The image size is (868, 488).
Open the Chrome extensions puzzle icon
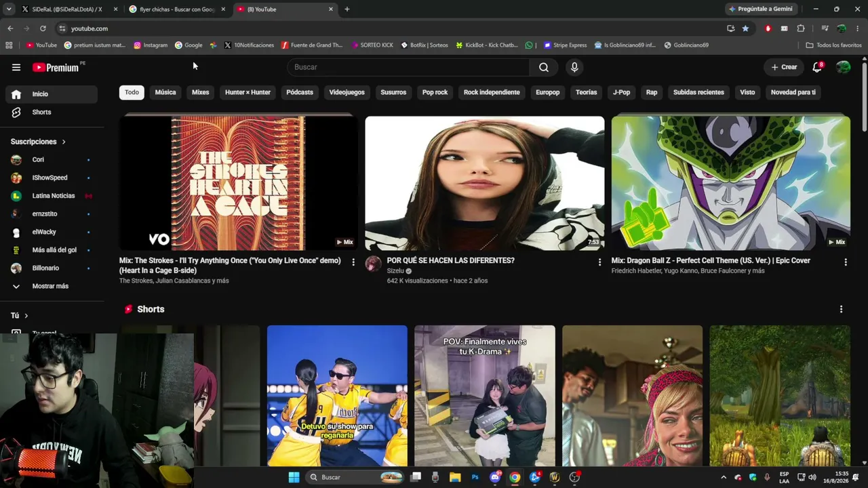(801, 28)
